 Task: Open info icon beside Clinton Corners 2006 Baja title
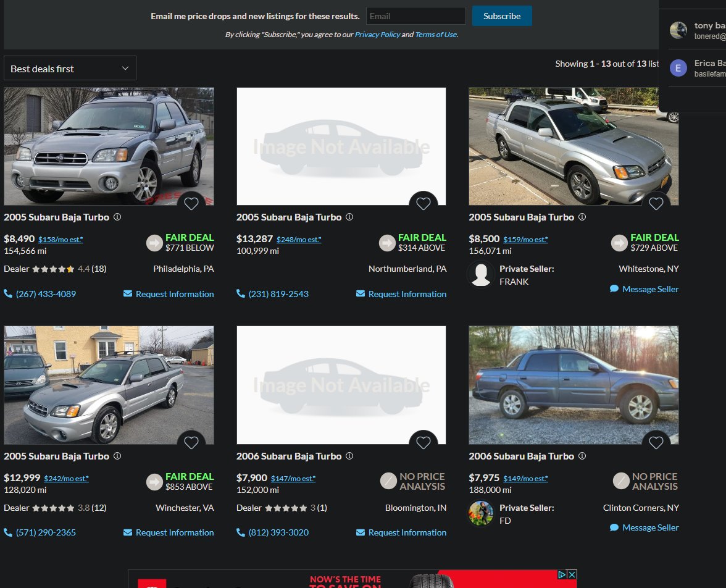click(x=583, y=456)
